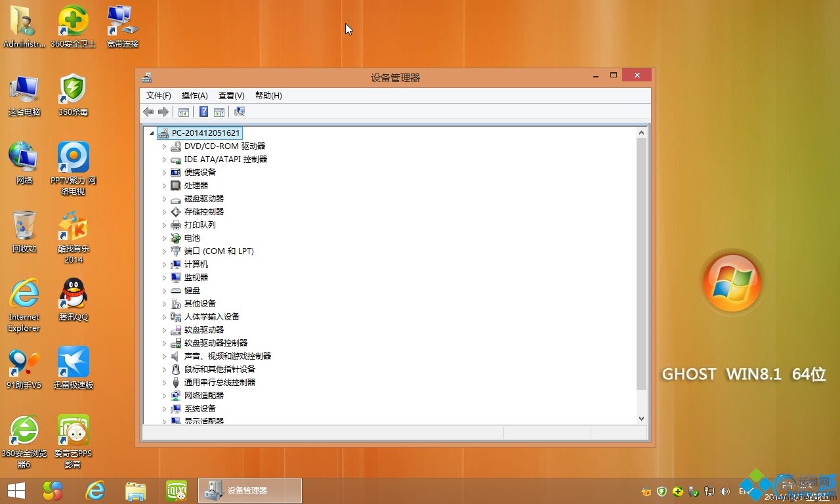Select the 监视器 monitor icon

(176, 278)
